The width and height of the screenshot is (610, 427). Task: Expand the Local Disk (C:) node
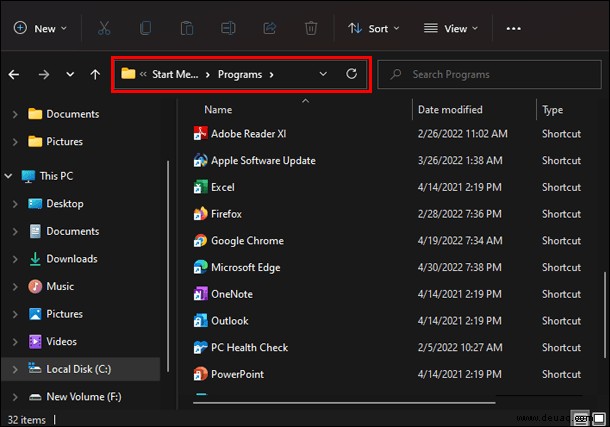pyautogui.click(x=15, y=369)
